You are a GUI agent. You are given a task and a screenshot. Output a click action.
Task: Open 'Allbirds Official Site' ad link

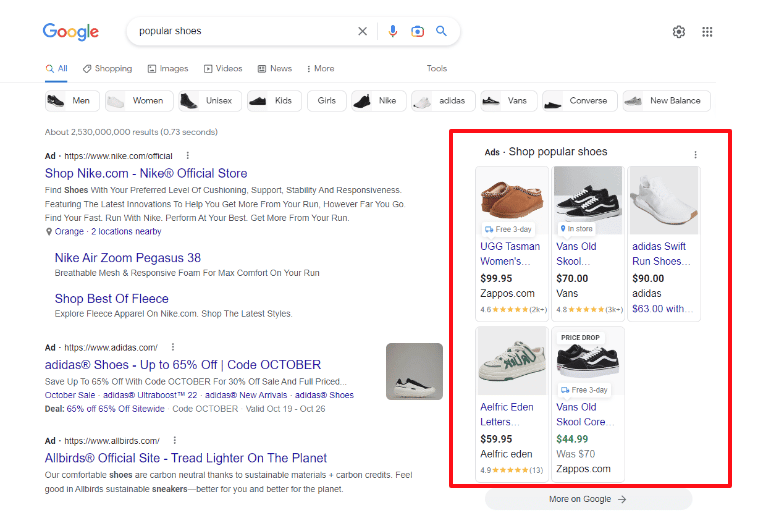click(x=186, y=458)
